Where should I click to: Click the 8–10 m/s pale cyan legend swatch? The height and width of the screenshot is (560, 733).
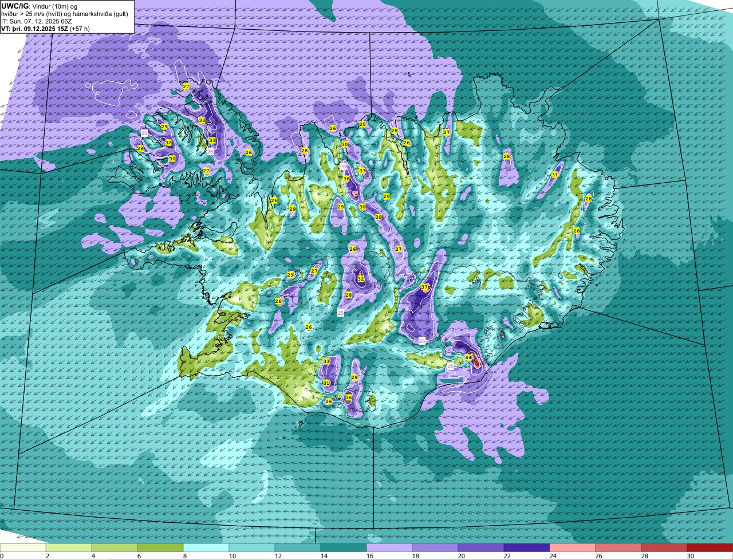206,548
